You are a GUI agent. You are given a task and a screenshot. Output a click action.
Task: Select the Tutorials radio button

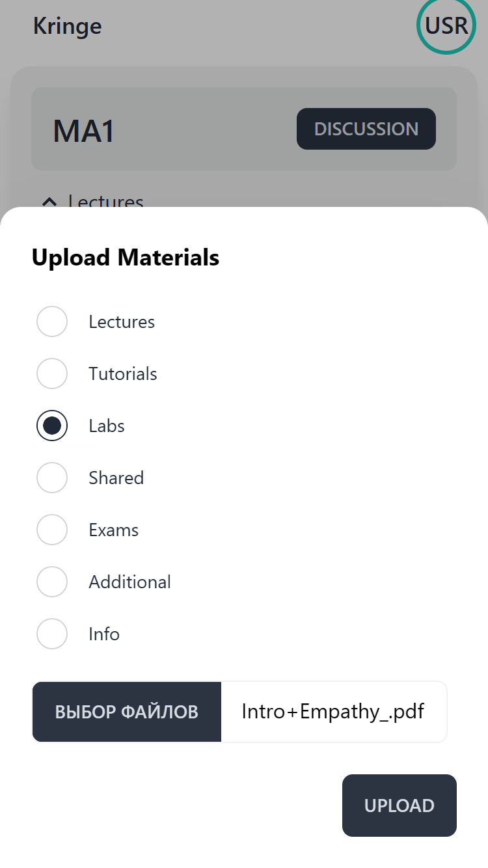point(52,373)
